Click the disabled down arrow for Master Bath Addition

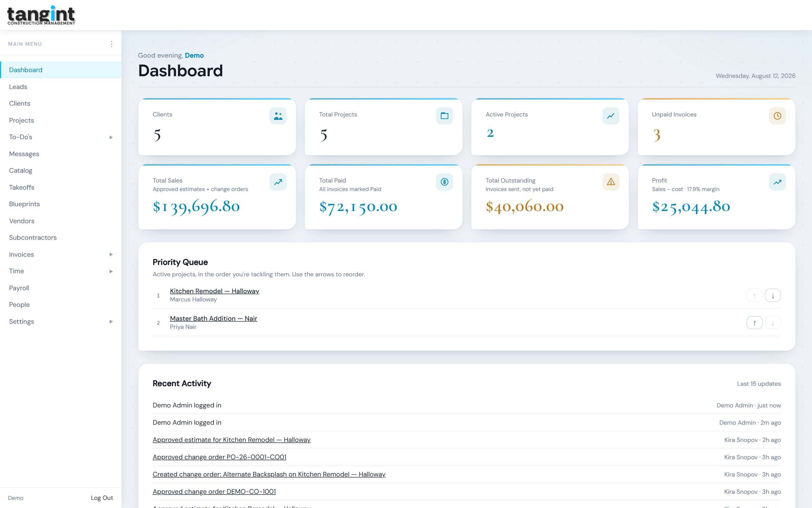pyautogui.click(x=773, y=323)
